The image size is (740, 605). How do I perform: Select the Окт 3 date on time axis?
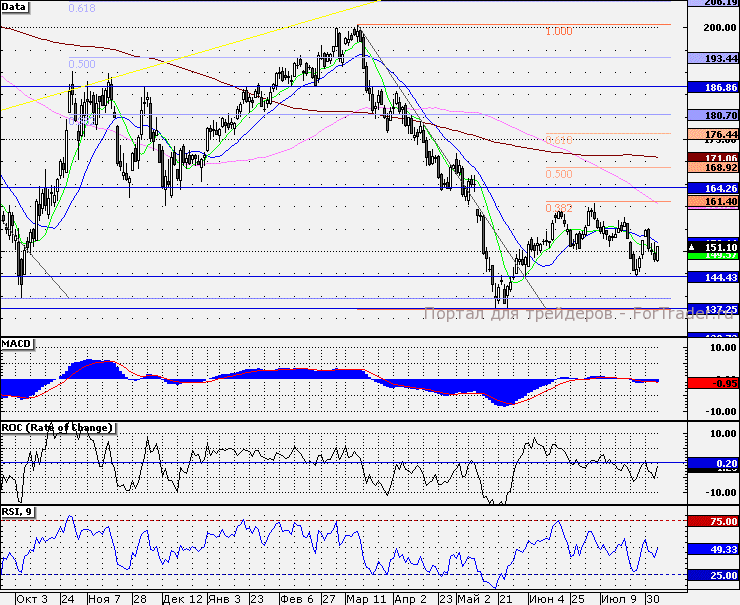click(33, 598)
